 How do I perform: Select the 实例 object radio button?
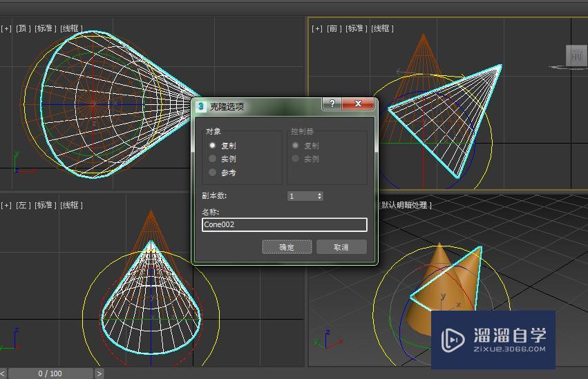pos(213,159)
